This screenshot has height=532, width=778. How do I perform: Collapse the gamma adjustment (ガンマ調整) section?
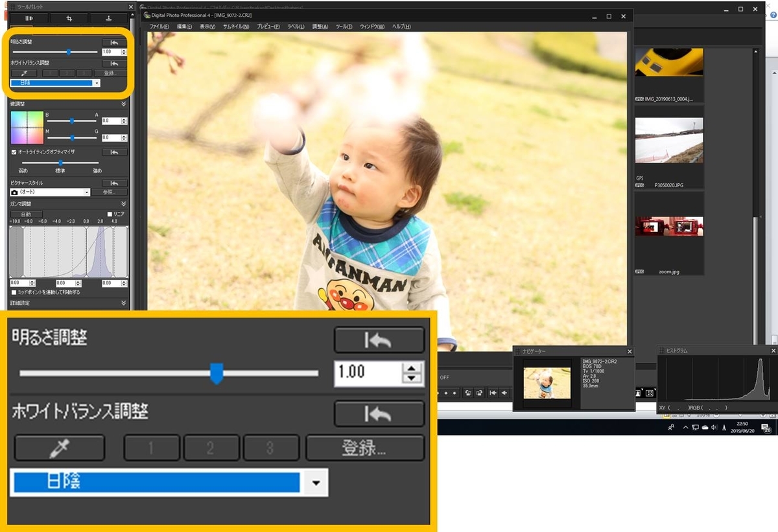123,203
